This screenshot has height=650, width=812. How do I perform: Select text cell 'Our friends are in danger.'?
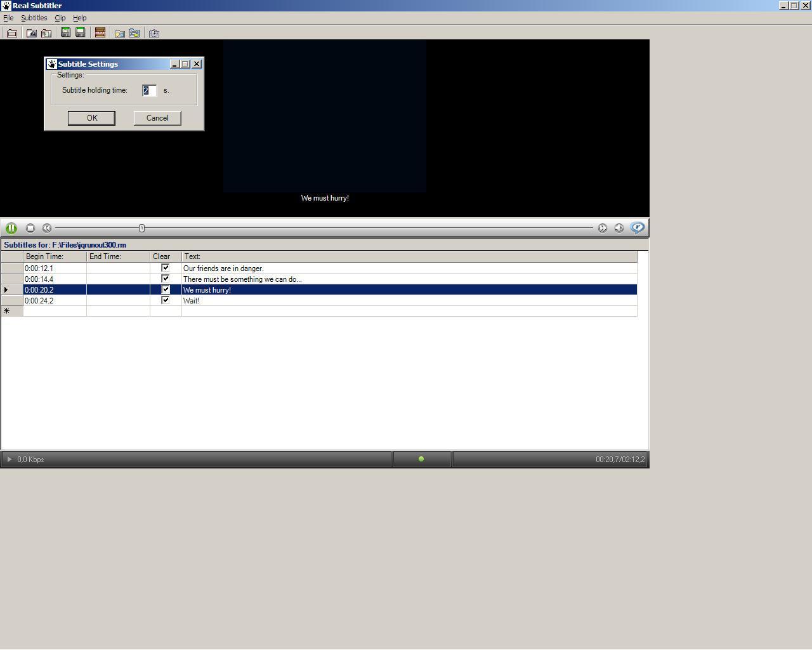[x=409, y=269]
